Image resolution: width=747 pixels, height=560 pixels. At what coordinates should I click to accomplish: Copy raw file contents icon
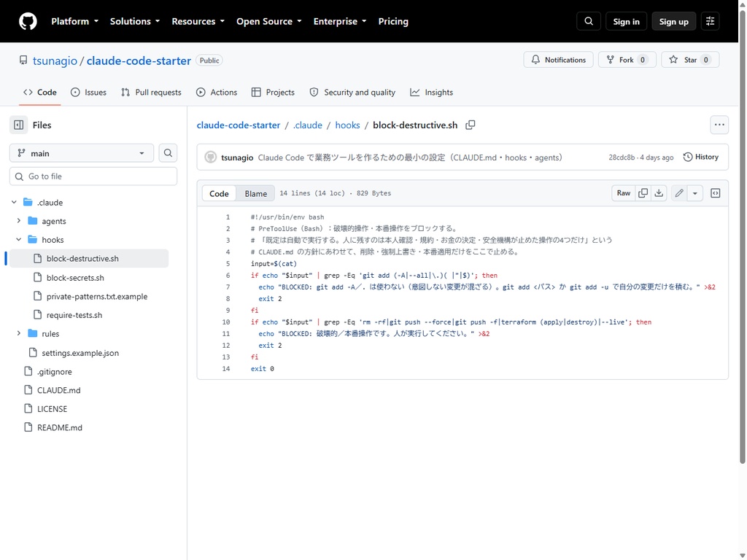coord(643,193)
